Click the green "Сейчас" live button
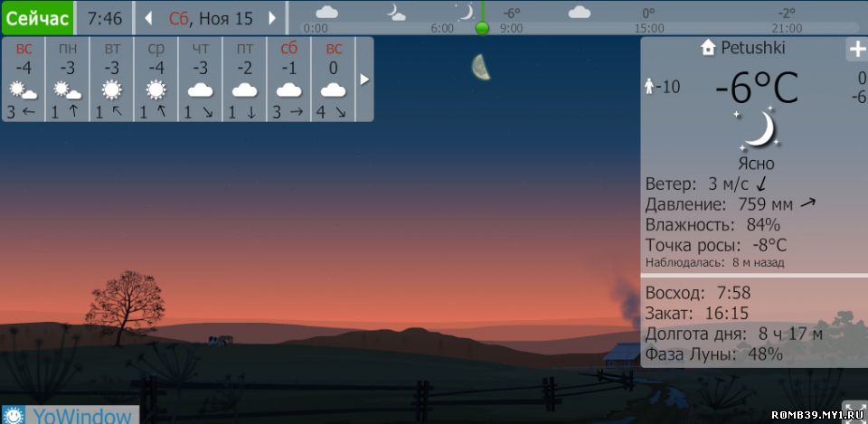The height and width of the screenshot is (424, 868). click(37, 18)
